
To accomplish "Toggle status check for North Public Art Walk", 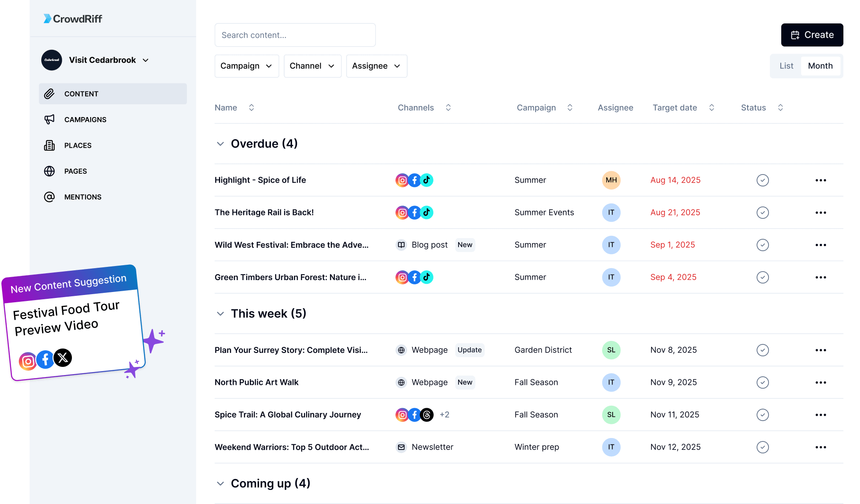I will tap(763, 382).
